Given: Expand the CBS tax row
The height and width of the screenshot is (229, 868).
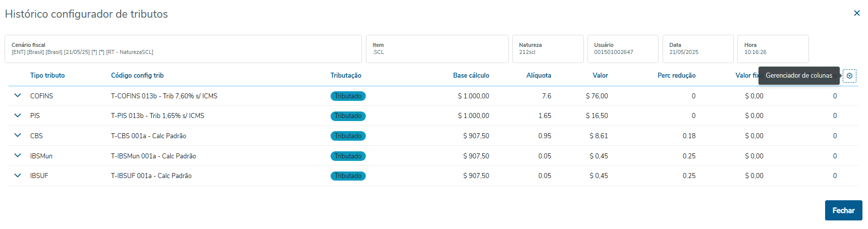Looking at the screenshot, I should (x=18, y=135).
